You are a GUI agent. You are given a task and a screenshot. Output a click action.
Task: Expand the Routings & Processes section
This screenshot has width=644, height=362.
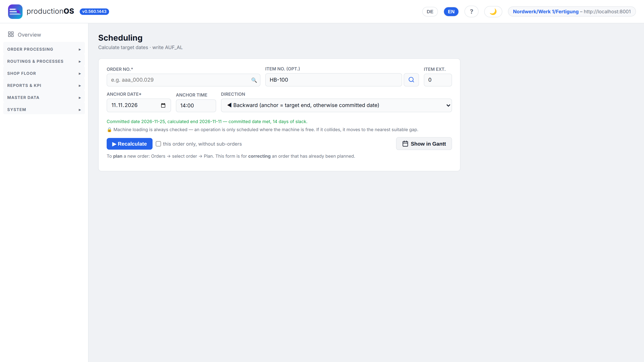[44, 61]
